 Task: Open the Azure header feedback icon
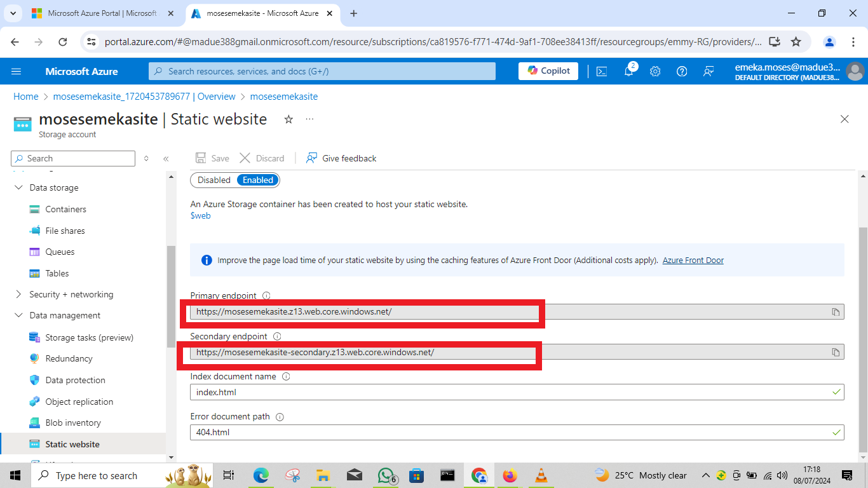coord(709,71)
